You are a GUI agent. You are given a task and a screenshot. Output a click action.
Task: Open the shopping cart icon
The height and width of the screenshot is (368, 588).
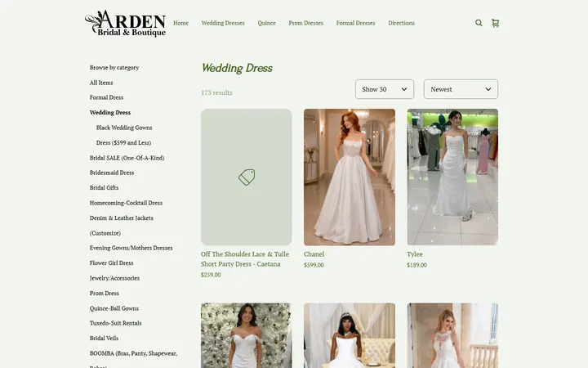(496, 23)
